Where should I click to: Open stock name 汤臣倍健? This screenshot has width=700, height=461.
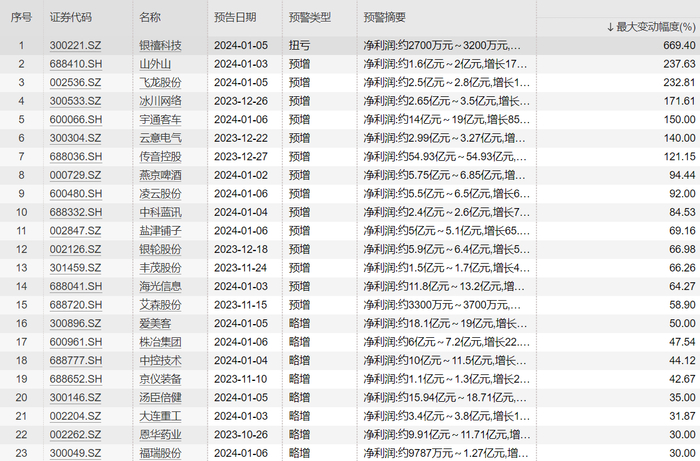tap(161, 398)
